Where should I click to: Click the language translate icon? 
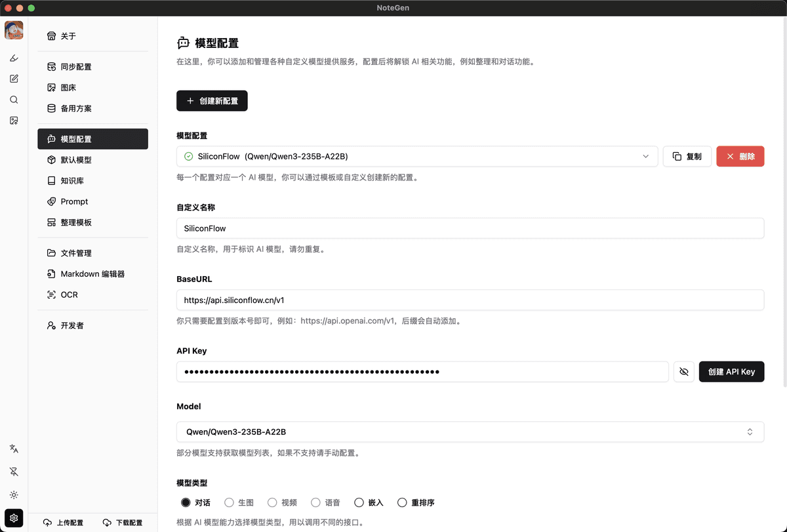[14, 449]
